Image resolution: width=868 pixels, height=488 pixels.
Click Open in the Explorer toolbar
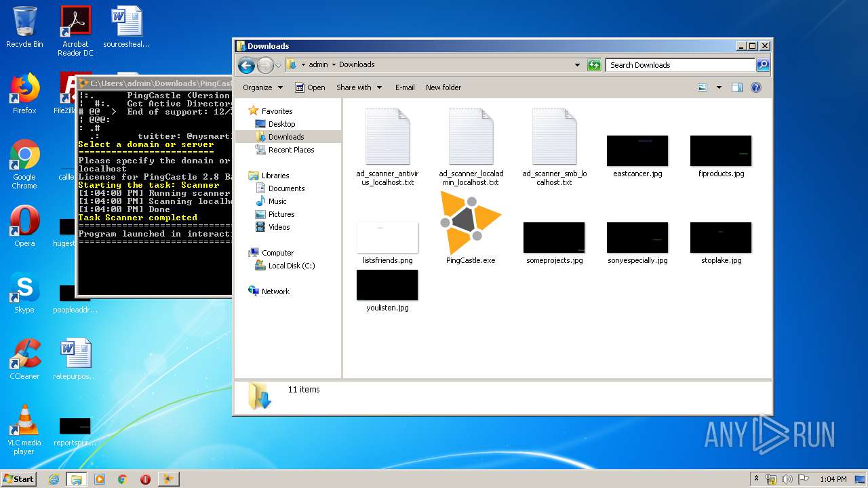310,87
